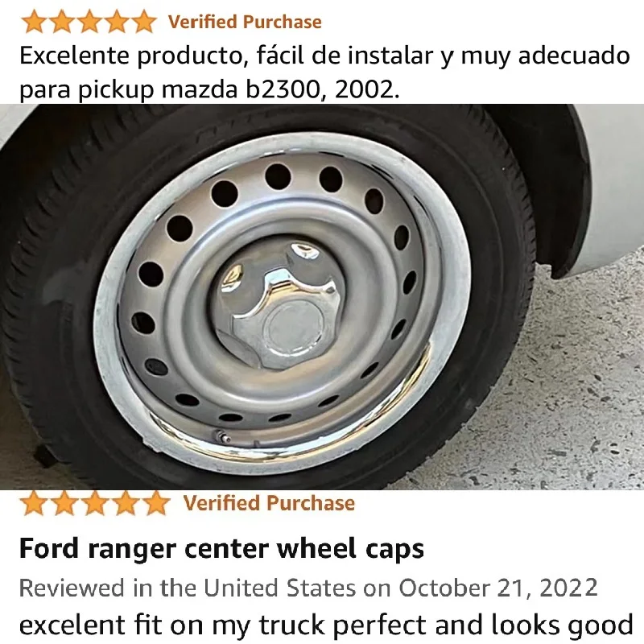Click the fourth star of the top review

[x=116, y=23]
